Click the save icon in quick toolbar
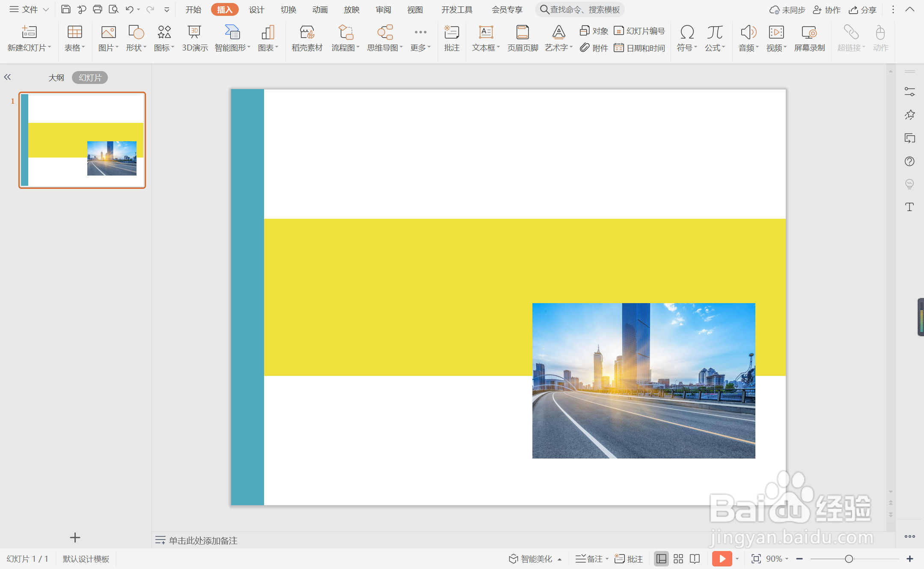Image resolution: width=924 pixels, height=569 pixels. click(65, 9)
